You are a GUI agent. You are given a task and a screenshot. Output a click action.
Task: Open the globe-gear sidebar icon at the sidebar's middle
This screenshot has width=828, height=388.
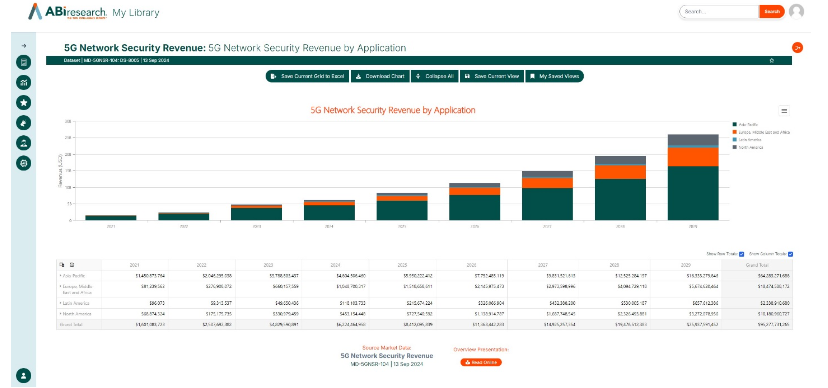pos(23,163)
